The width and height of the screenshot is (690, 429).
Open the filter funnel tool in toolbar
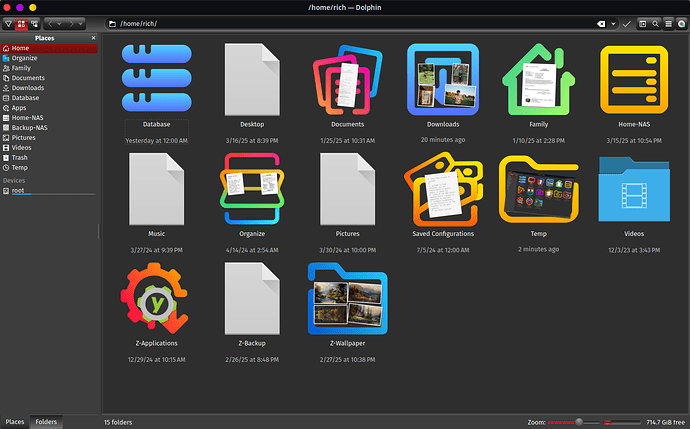pyautogui.click(x=8, y=24)
